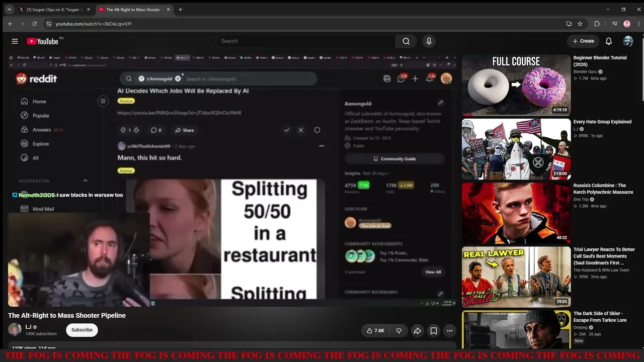Image resolution: width=644 pixels, height=362 pixels.
Task: Select The Alt-Right to Mass Shooter tab
Action: 134,10
